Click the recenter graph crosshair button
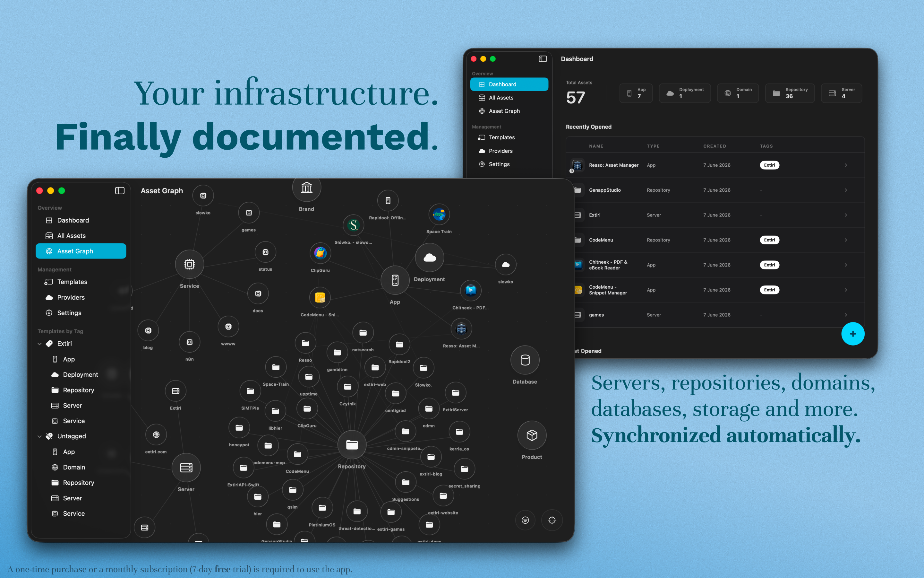 552,520
